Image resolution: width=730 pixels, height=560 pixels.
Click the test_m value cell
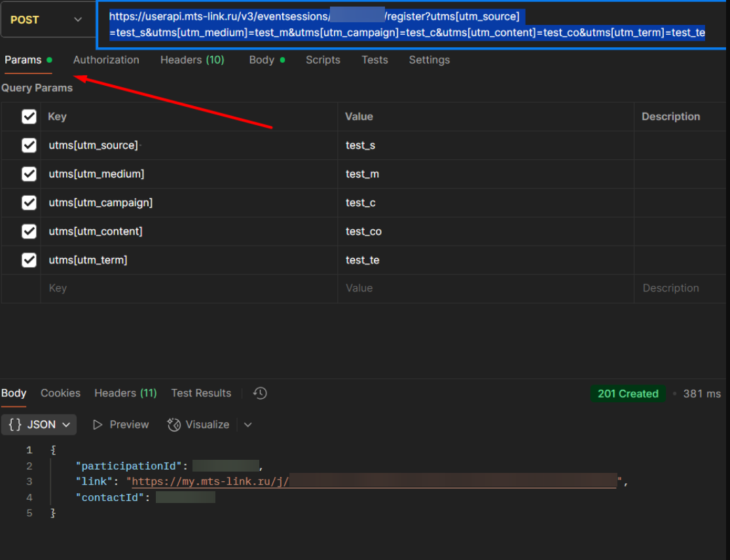point(486,174)
